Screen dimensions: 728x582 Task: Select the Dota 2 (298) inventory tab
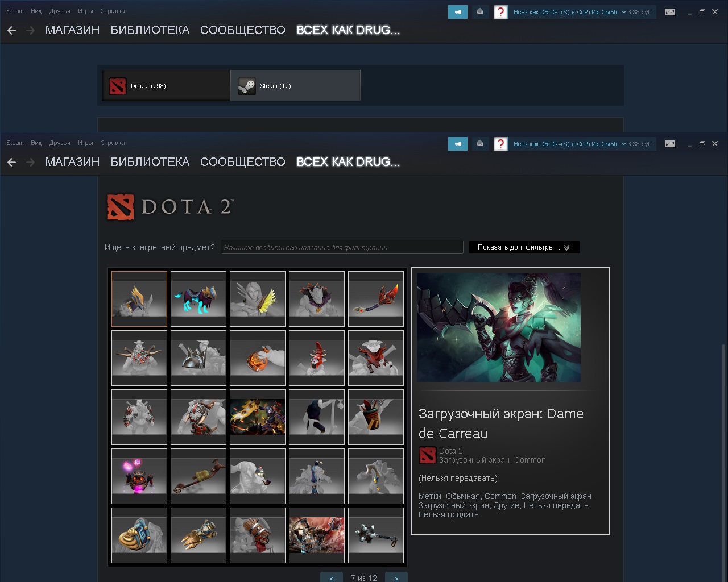pyautogui.click(x=166, y=86)
